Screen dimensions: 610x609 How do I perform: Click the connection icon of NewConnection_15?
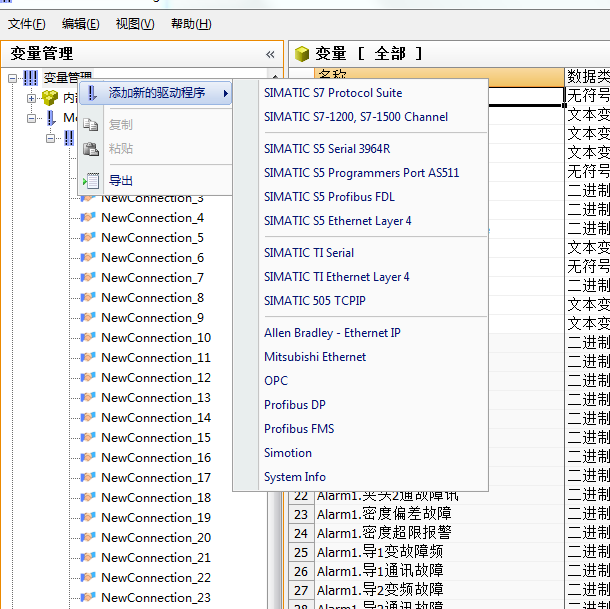click(88, 437)
